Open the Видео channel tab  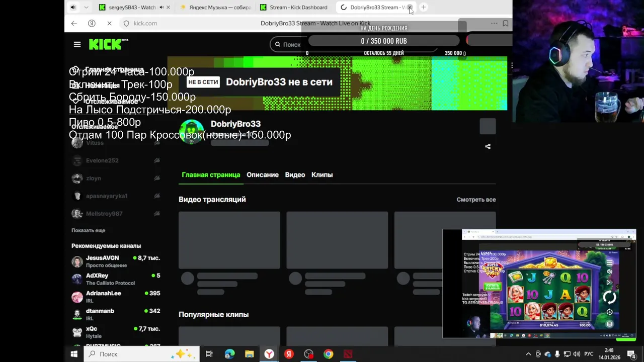click(295, 174)
